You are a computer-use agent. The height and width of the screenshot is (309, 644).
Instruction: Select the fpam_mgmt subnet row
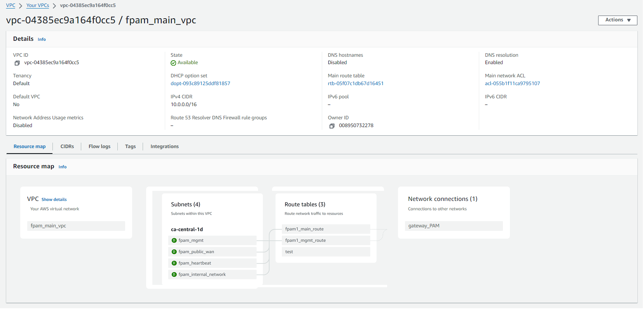[212, 241]
